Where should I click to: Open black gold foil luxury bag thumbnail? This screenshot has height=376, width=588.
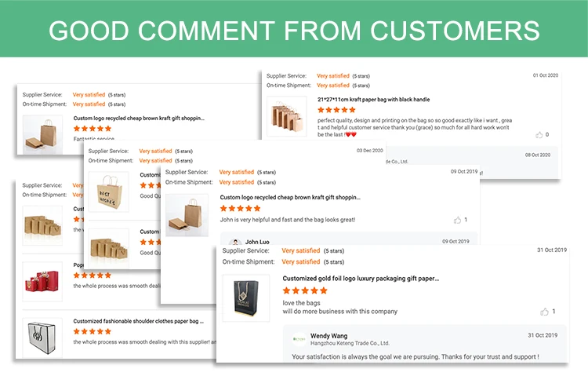click(x=246, y=298)
